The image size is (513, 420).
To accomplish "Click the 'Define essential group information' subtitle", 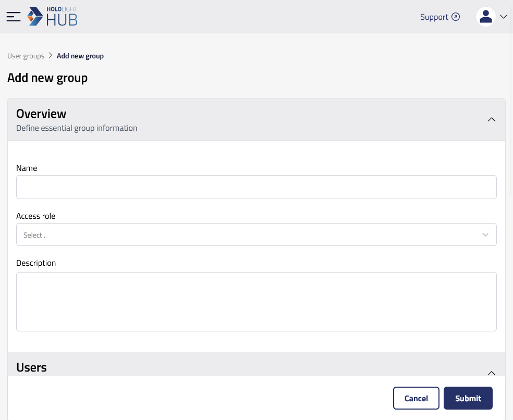I will pos(77,128).
